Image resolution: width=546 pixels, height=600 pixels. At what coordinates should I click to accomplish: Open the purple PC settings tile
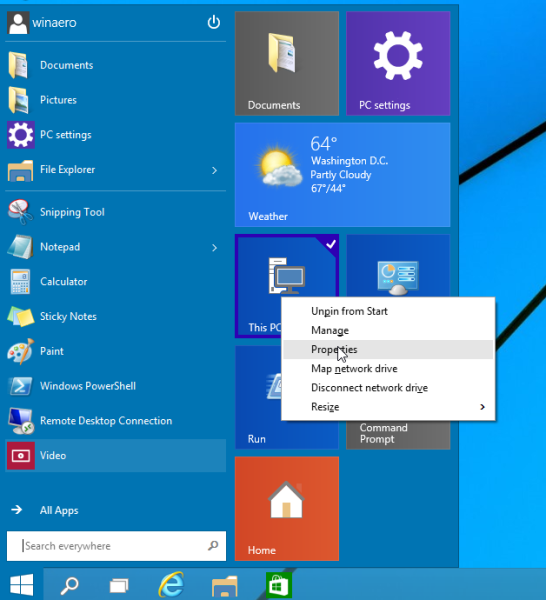coord(398,63)
